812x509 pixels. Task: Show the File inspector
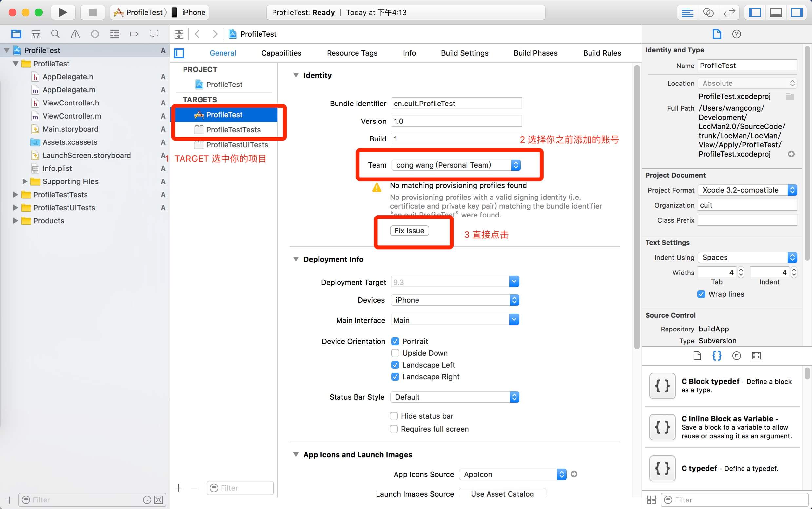[717, 34]
